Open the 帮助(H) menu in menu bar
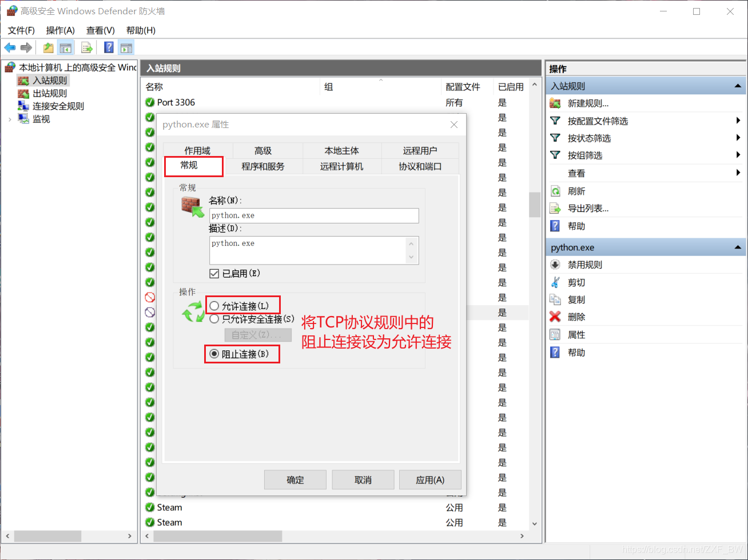 point(141,30)
